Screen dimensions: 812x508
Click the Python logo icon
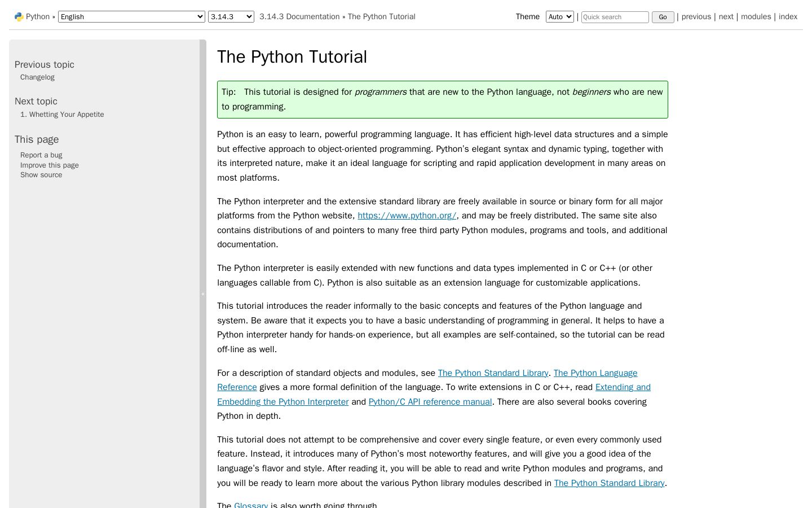click(x=19, y=17)
